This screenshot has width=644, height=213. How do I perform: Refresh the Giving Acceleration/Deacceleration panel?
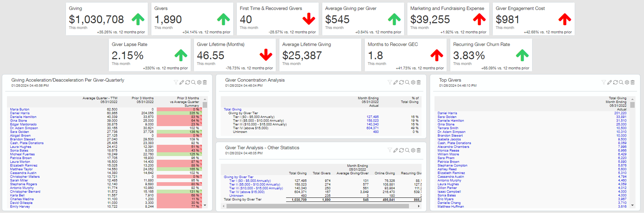coord(188,82)
